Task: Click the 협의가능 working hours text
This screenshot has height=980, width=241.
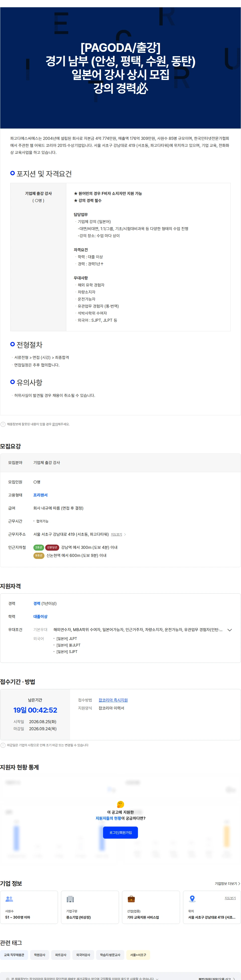Action: [x=42, y=521]
